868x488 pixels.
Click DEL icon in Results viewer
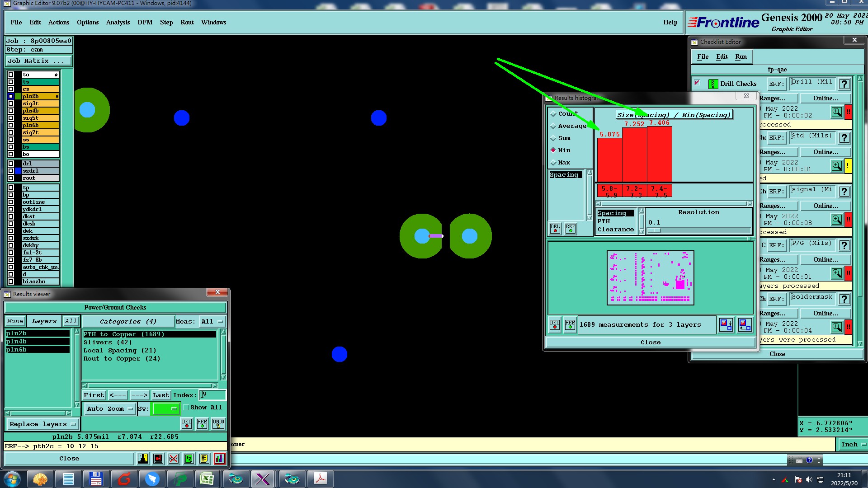click(x=187, y=424)
